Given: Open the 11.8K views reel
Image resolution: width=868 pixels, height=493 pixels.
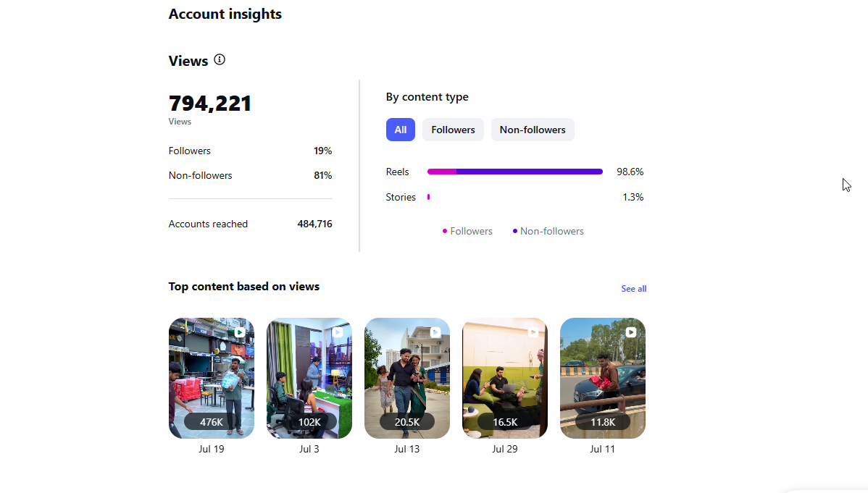Looking at the screenshot, I should tap(603, 378).
